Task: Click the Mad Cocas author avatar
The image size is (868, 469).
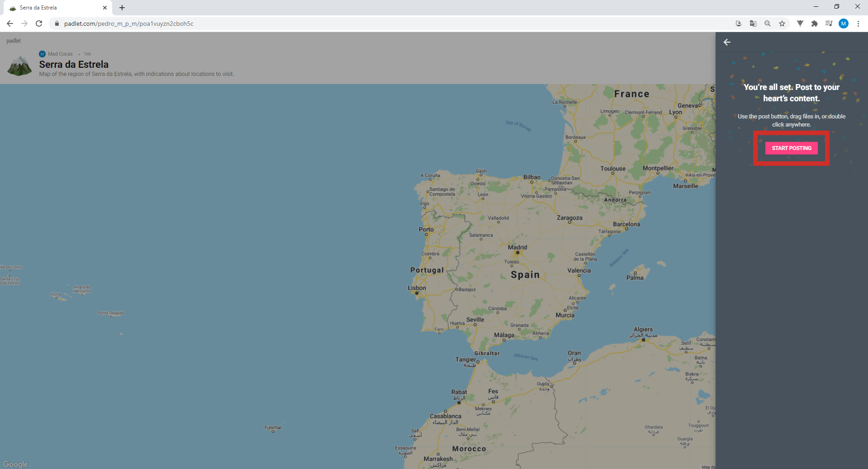Action: point(42,54)
